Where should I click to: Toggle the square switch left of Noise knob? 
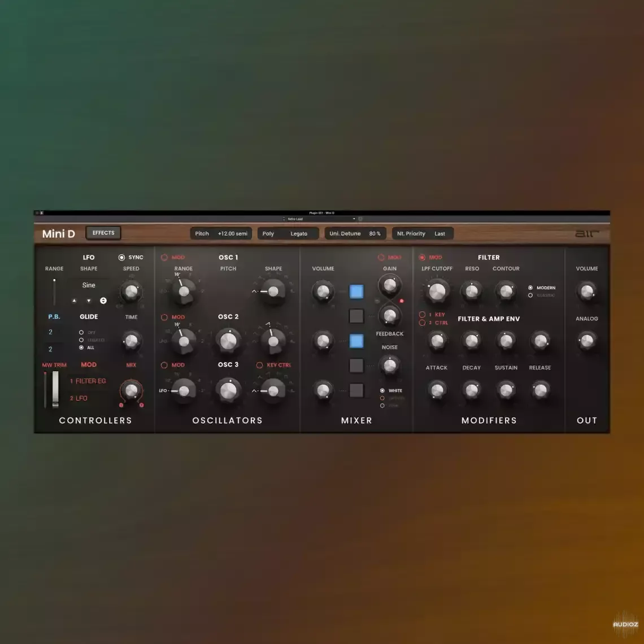(x=356, y=365)
